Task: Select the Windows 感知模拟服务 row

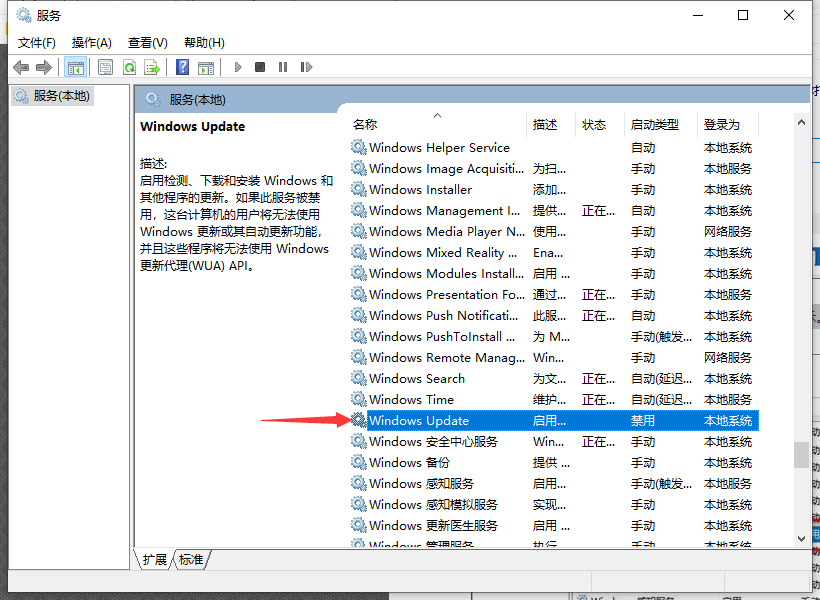Action: (554, 504)
